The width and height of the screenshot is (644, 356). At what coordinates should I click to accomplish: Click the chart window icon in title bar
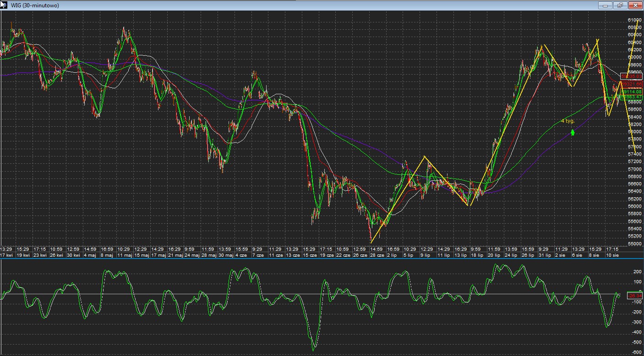pos(4,5)
